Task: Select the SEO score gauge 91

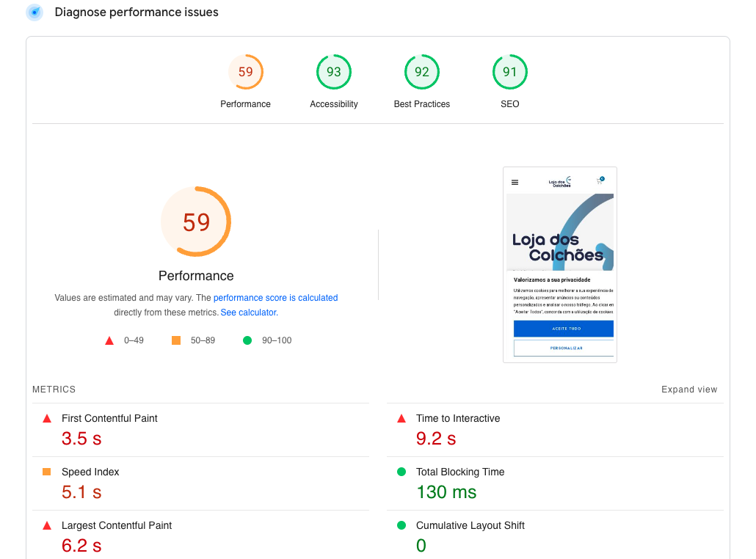Action: click(x=510, y=72)
